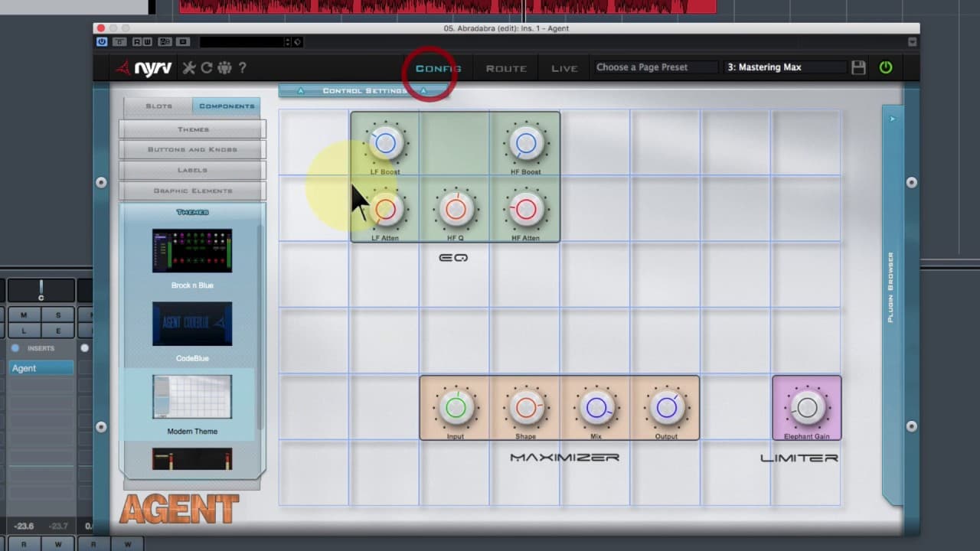The image size is (980, 551).
Task: Open the question mark help icon
Action: click(242, 67)
